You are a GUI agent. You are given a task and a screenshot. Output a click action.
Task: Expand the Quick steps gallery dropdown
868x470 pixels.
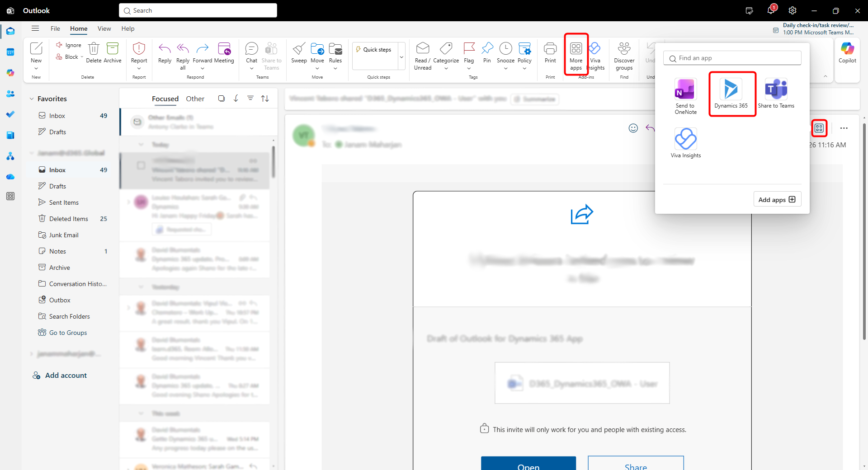[x=401, y=57]
